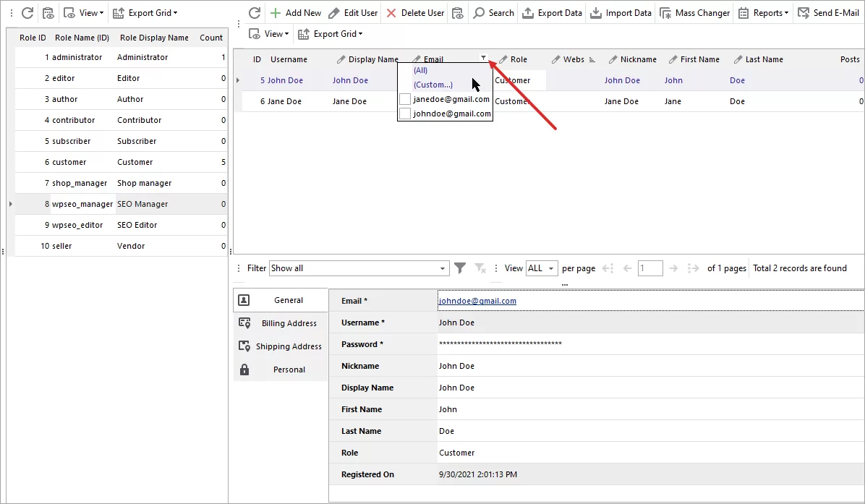Select the Personal lock tab icon
This screenshot has height=504, width=865.
[x=244, y=370]
